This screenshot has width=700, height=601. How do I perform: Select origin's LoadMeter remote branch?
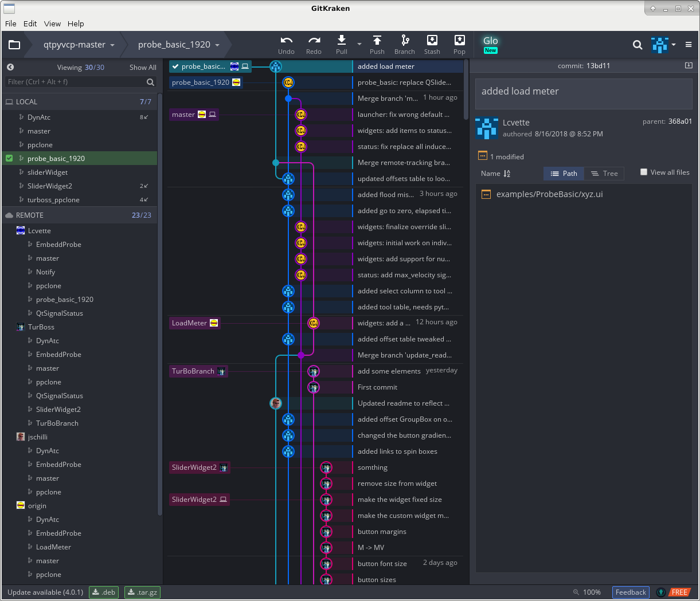pyautogui.click(x=53, y=547)
